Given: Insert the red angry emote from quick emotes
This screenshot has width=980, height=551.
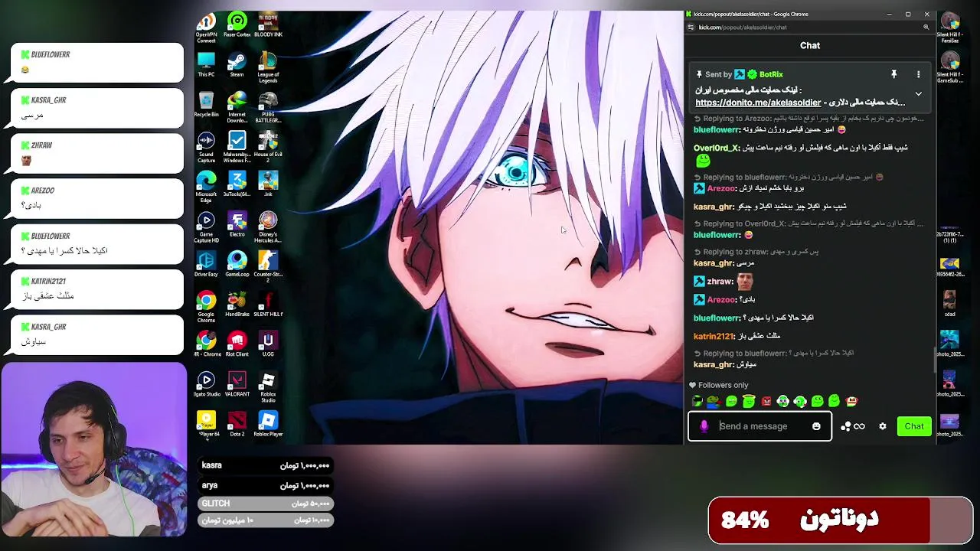Looking at the screenshot, I should (766, 401).
